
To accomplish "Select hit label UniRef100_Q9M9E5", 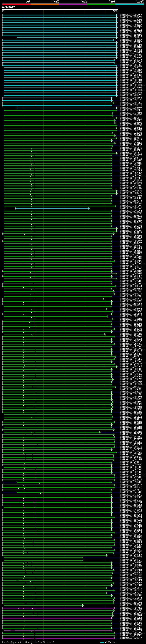I will click(131, 555).
